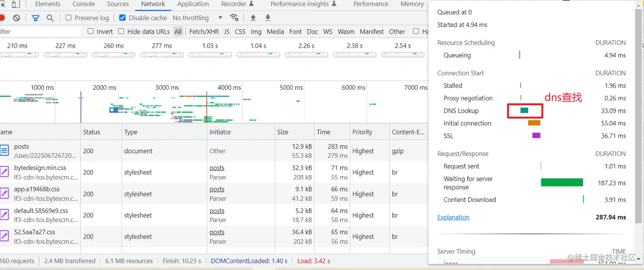Focus the Filter text input
Image resolution: width=644 pixels, height=270 pixels.
40,31
